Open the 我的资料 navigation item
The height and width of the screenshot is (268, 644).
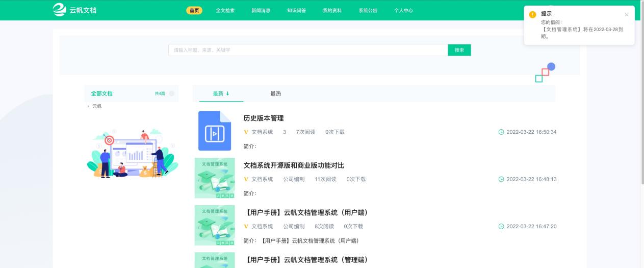(x=332, y=10)
